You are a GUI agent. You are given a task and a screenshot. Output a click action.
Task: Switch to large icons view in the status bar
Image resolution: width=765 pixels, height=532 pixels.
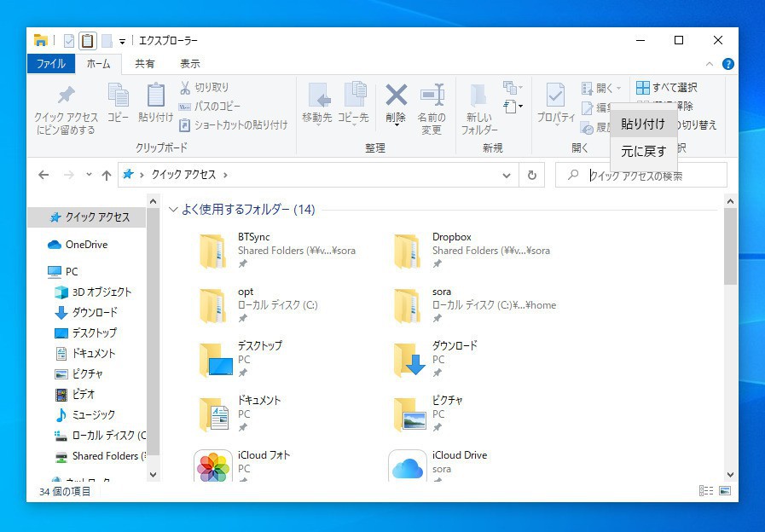point(725,490)
